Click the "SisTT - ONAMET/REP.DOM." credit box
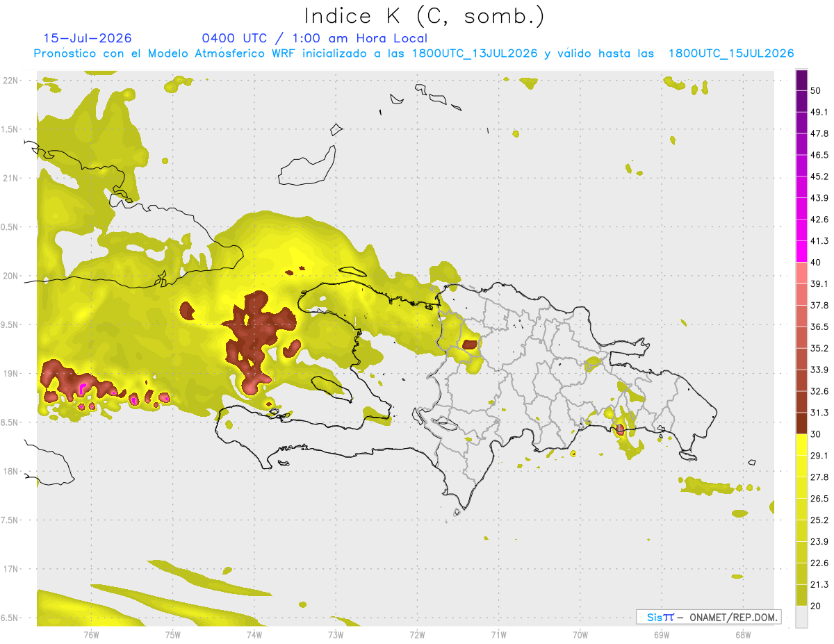834x644 pixels. (x=708, y=617)
